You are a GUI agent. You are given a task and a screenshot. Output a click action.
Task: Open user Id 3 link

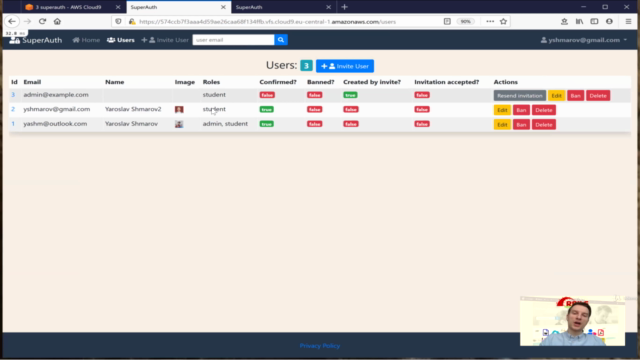point(13,95)
